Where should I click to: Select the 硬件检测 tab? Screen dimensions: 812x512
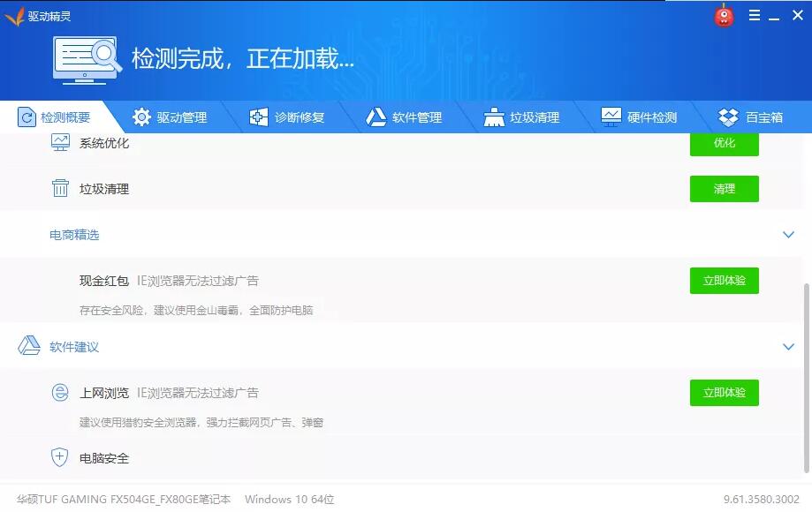[x=639, y=117]
